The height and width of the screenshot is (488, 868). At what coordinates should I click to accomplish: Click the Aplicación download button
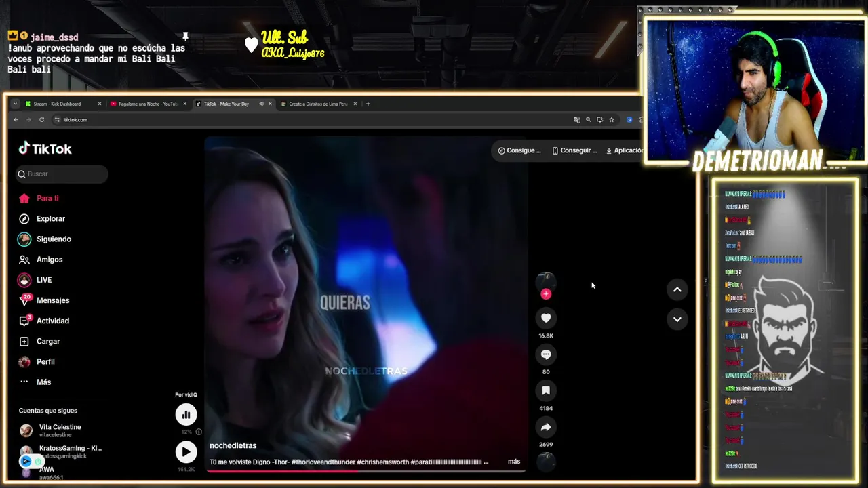(623, 150)
